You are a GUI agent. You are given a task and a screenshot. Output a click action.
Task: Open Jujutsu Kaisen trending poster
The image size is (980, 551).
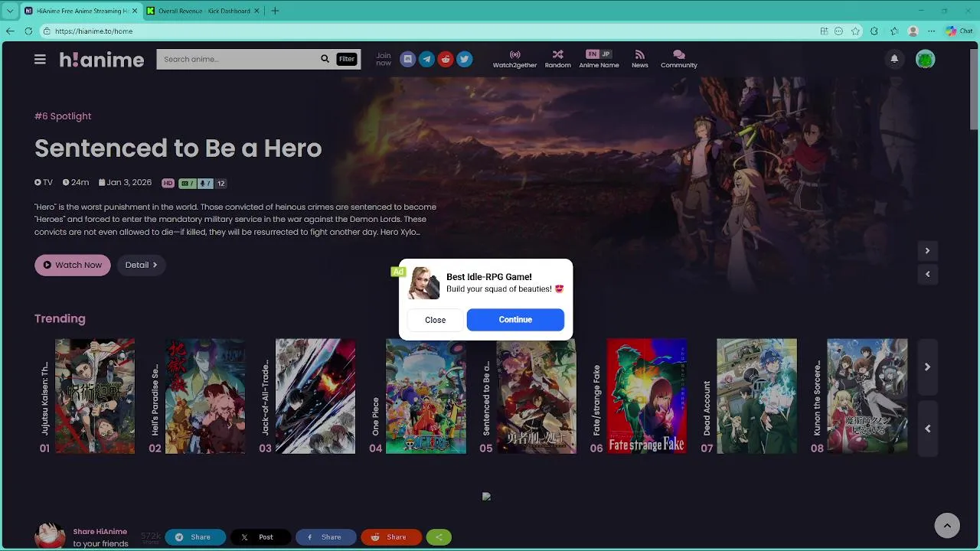pos(95,396)
